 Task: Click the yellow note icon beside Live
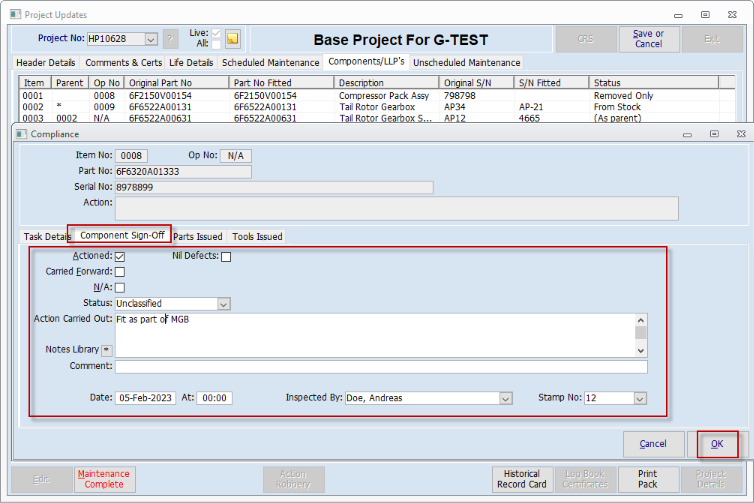(232, 38)
